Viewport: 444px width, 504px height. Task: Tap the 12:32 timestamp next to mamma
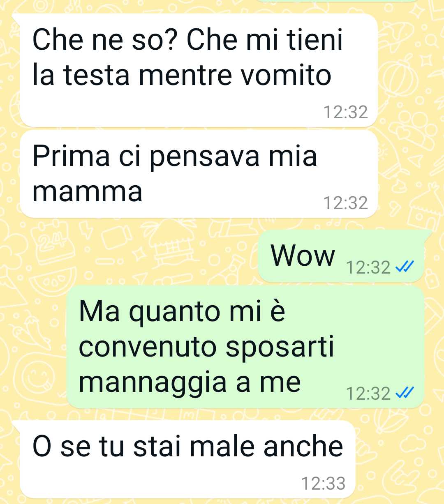coord(345,203)
